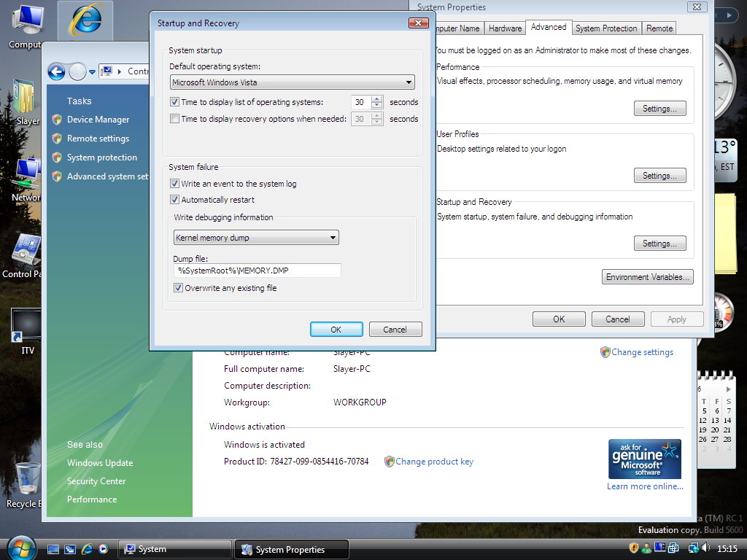Open Performance link under See also
This screenshot has width=747, height=560.
tap(92, 499)
